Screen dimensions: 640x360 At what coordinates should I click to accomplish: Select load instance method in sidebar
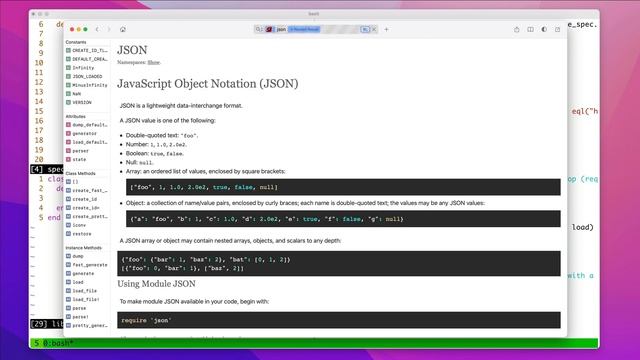(75, 282)
